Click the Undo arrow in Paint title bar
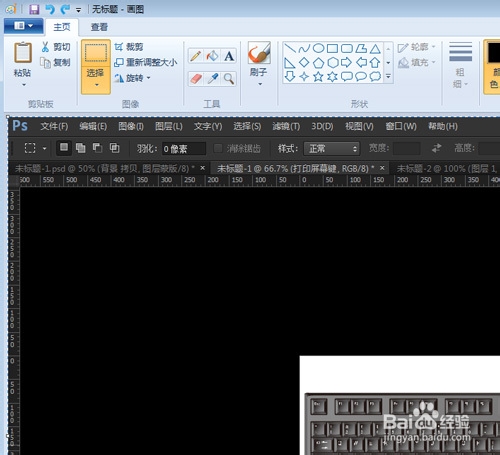The width and height of the screenshot is (500, 455). coord(50,9)
